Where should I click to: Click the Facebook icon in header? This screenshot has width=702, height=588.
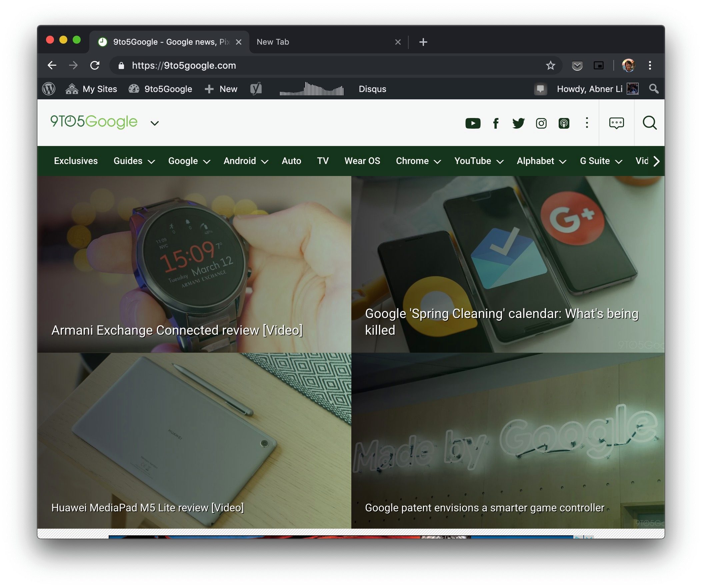[496, 123]
